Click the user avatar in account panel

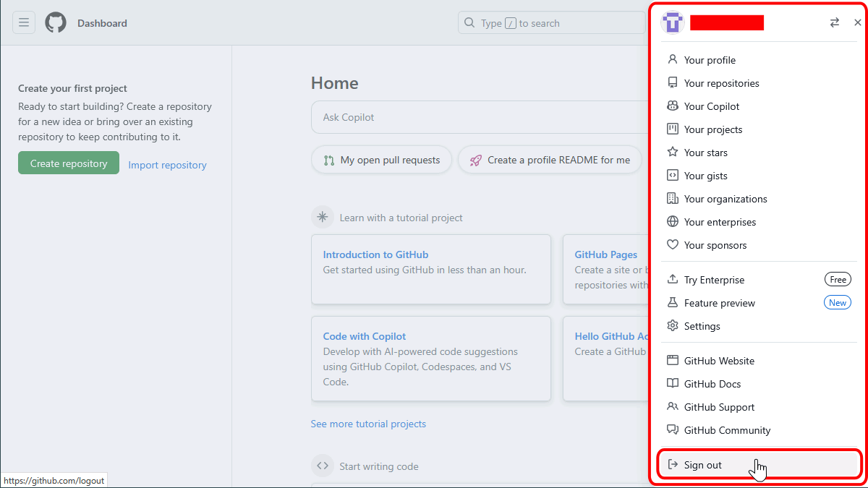pos(673,23)
